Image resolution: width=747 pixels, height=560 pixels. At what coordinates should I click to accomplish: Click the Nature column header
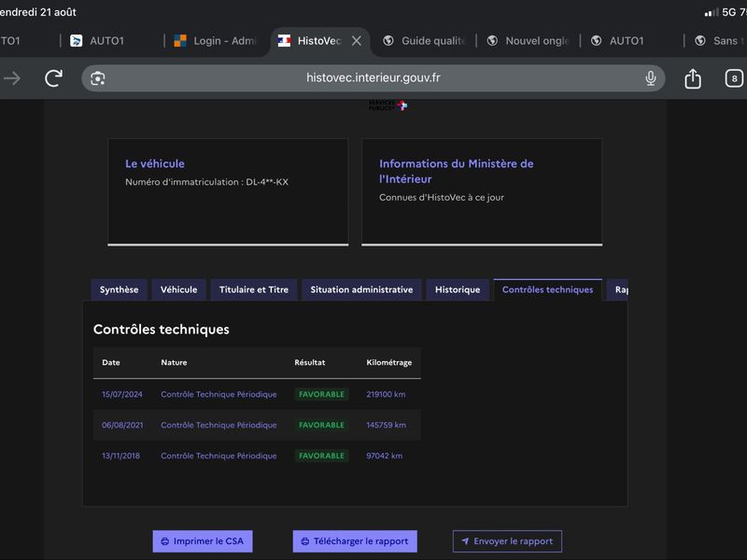[174, 362]
